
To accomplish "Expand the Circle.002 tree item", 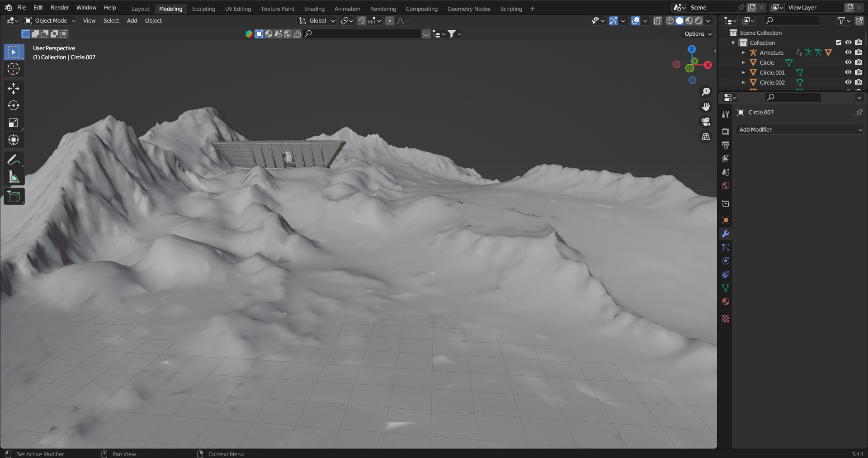I will tap(743, 82).
